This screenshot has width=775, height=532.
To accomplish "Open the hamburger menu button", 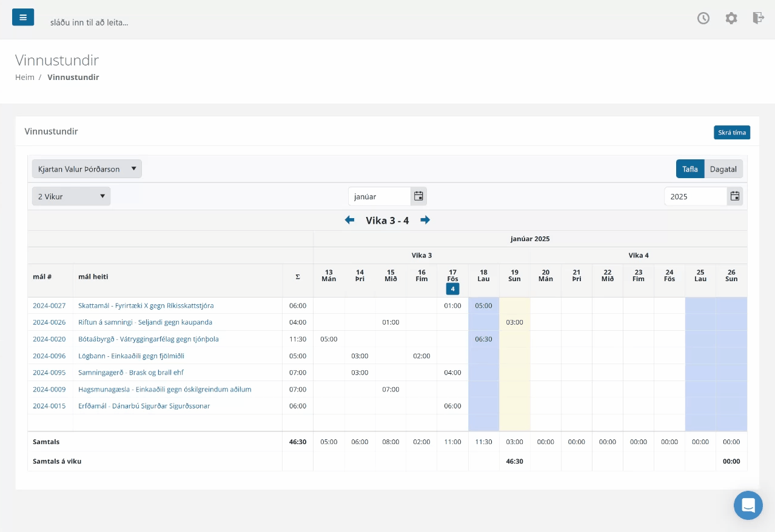I will 23,17.
